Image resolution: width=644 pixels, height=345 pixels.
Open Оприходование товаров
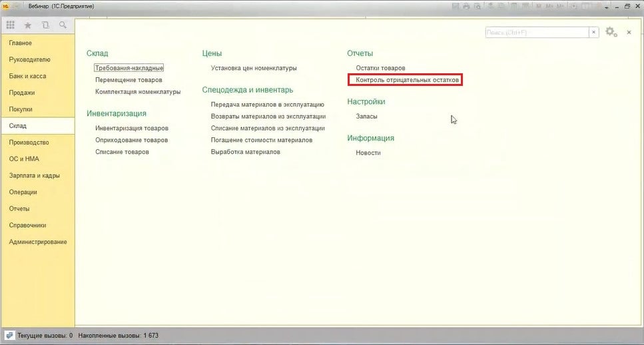tap(131, 140)
